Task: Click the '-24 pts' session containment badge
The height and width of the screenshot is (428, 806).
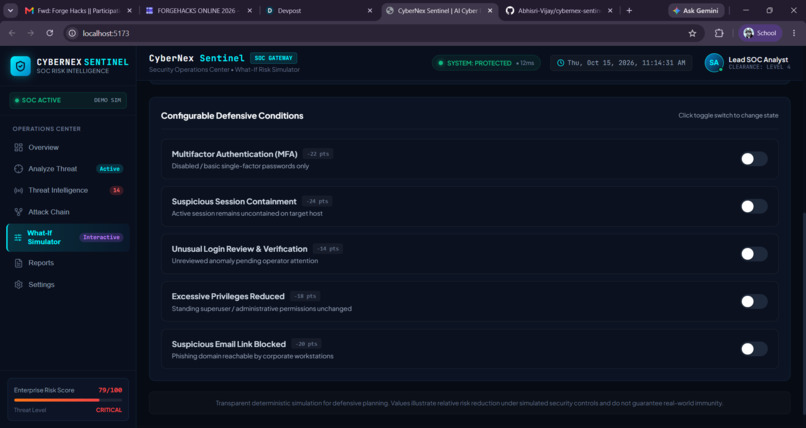Action: [x=317, y=201]
